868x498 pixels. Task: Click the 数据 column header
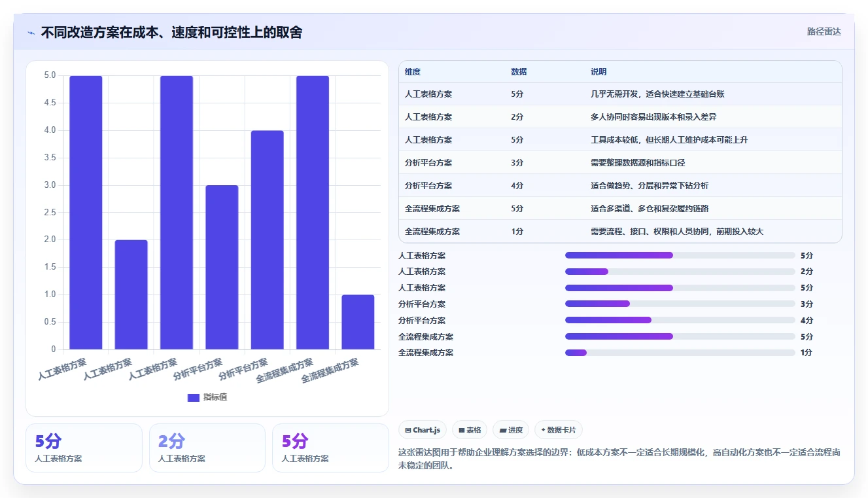click(519, 72)
